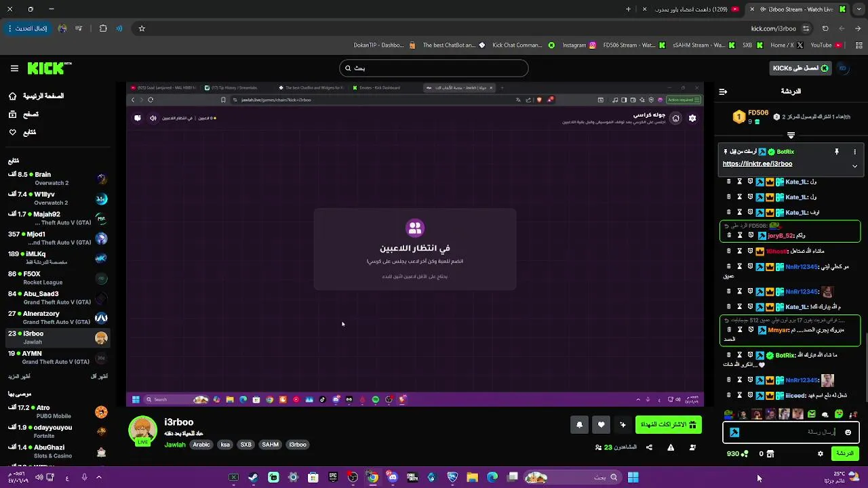The width and height of the screenshot is (868, 488).
Task: Open the browser media control icon
Action: [x=79, y=28]
